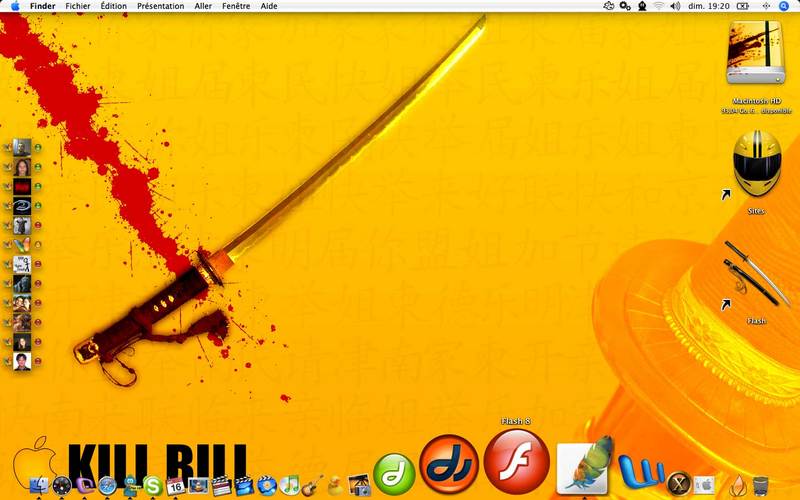Open the flame icon next to Trash

(x=738, y=485)
